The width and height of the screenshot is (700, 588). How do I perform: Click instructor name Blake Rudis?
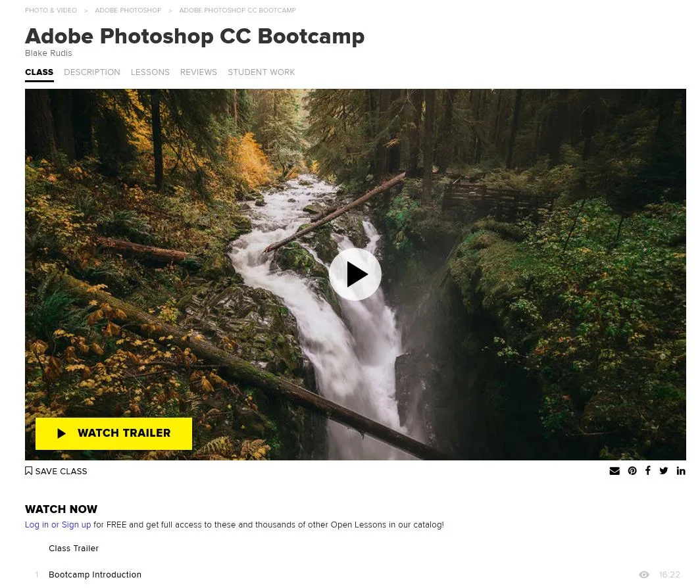(49, 53)
